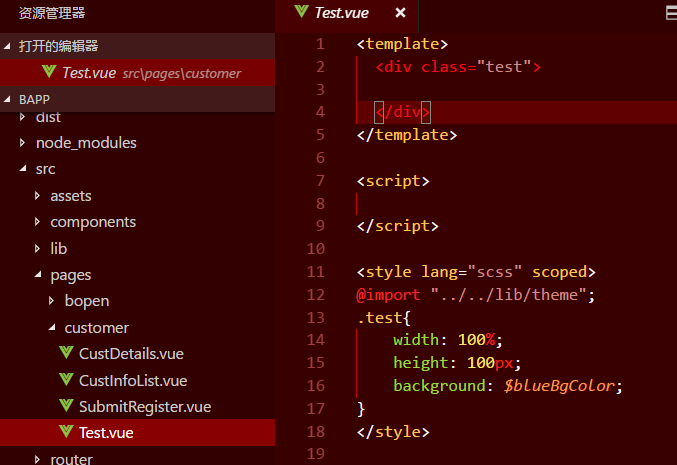677x465 pixels.
Task: Expand the router folder
Action: coord(37,459)
